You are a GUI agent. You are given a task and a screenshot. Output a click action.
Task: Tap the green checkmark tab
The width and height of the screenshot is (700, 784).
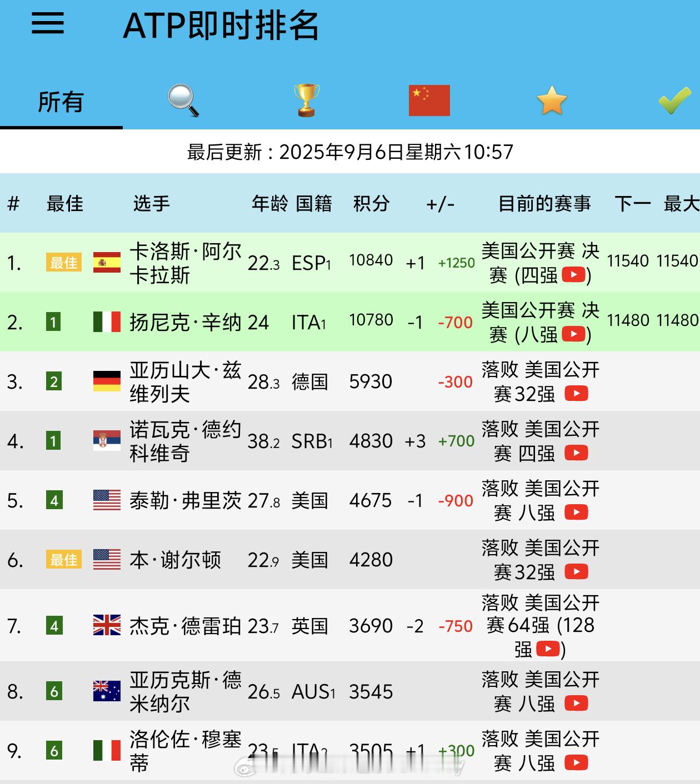[675, 100]
